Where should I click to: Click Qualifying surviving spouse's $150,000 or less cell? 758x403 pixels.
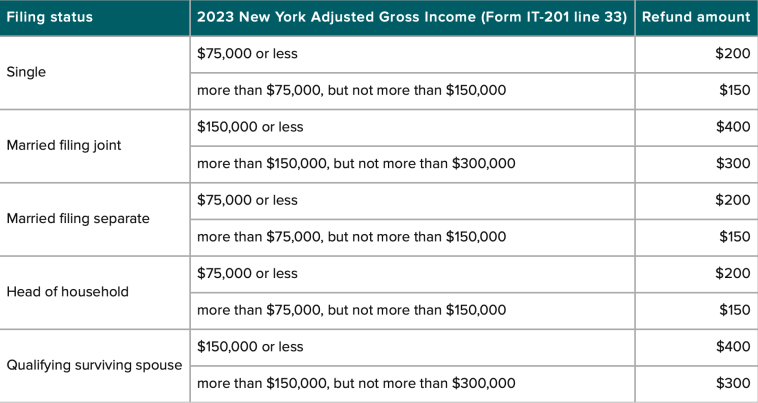tap(251, 347)
